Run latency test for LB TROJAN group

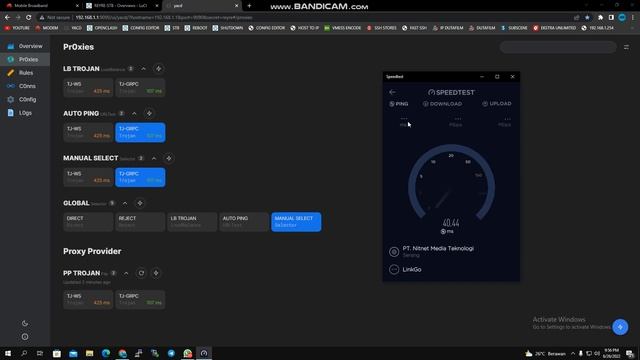pyautogui.click(x=159, y=69)
